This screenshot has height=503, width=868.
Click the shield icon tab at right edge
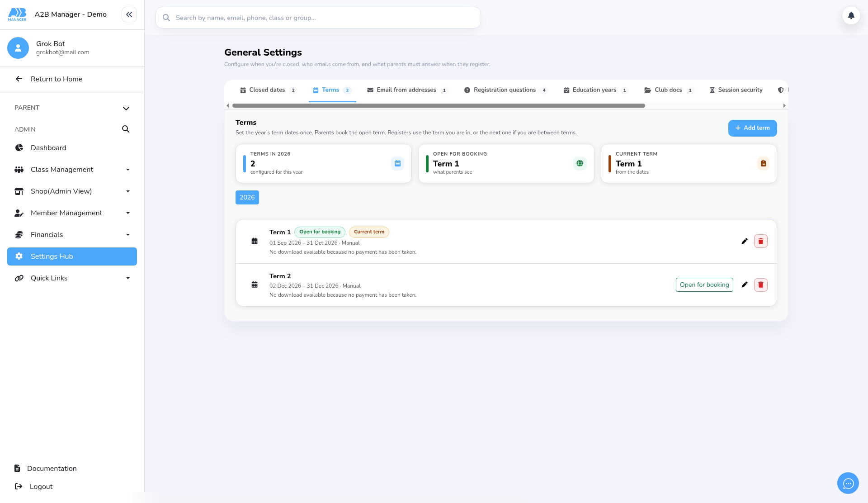[781, 90]
